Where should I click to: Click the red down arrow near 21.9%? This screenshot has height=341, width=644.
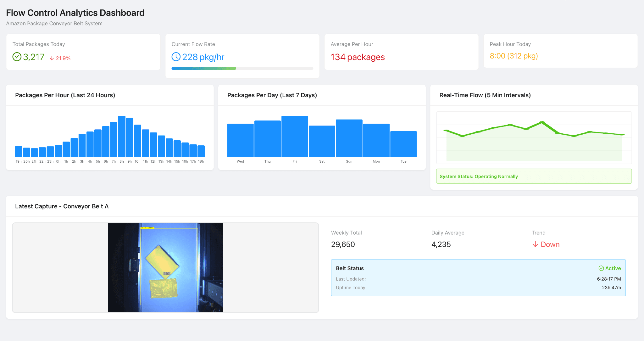point(51,58)
